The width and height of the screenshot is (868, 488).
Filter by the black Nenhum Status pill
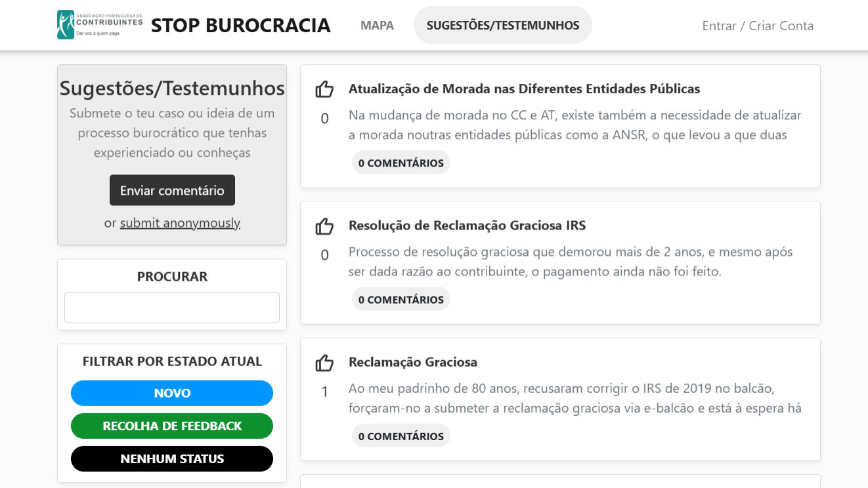pos(172,459)
